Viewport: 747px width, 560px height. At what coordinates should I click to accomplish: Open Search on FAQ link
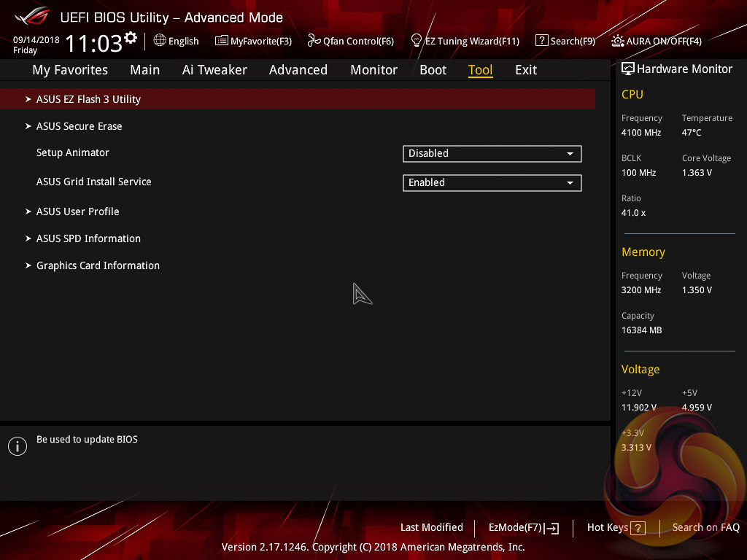pos(705,528)
